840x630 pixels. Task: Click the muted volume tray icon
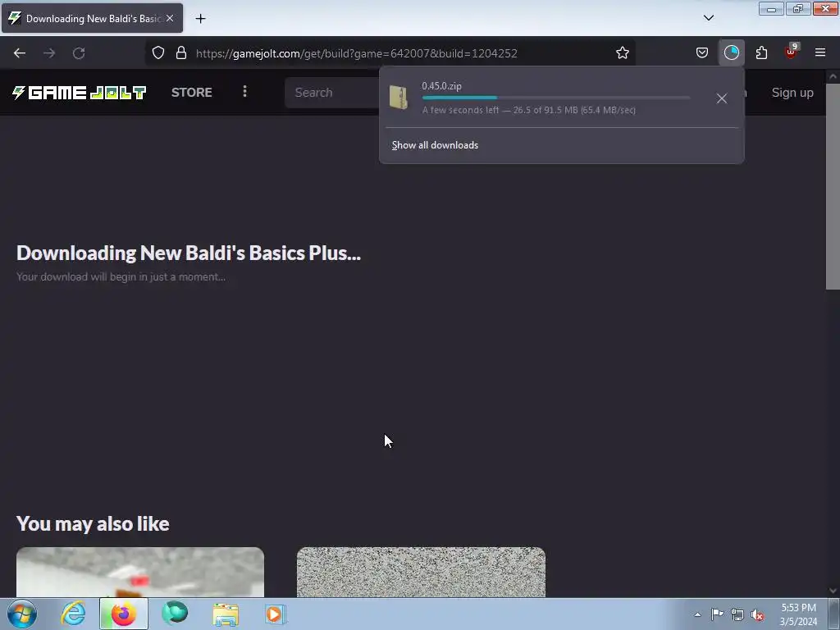coord(757,614)
